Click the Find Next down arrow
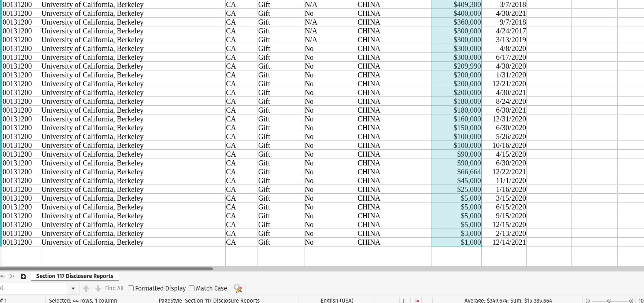The height and width of the screenshot is (303, 644). coord(98,288)
